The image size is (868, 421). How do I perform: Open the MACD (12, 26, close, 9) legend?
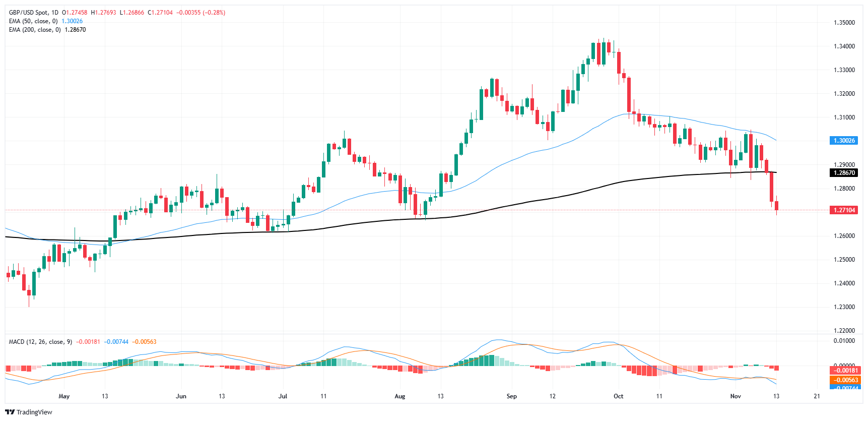(40, 342)
